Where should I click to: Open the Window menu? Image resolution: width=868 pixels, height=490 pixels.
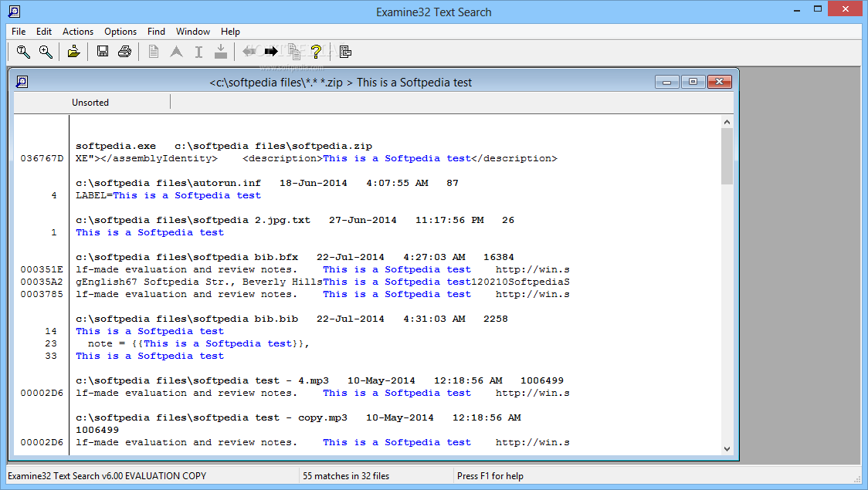tap(192, 32)
